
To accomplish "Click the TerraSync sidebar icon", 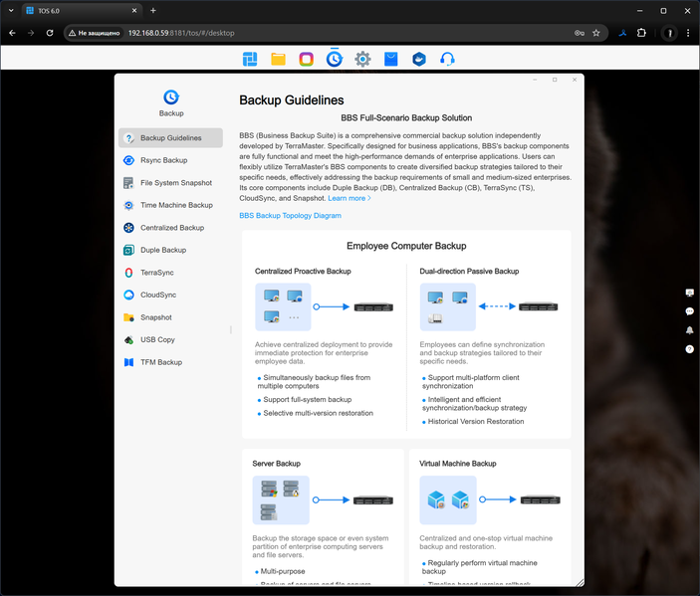I will 128,273.
